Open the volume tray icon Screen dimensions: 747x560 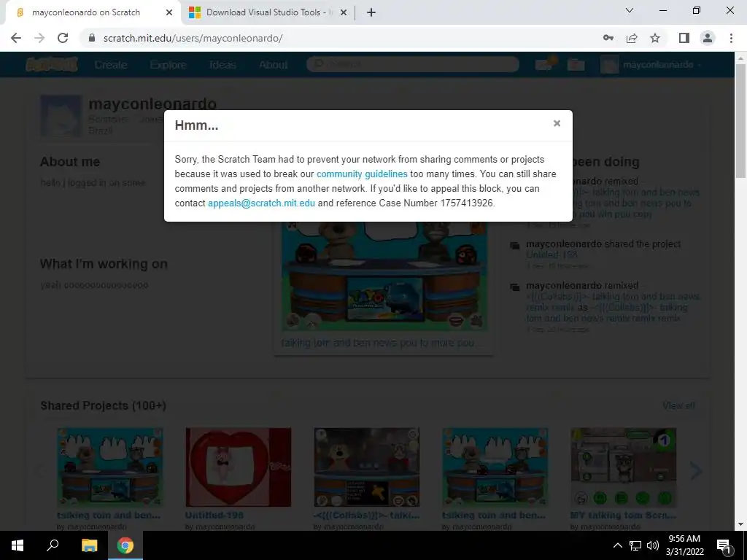click(653, 545)
